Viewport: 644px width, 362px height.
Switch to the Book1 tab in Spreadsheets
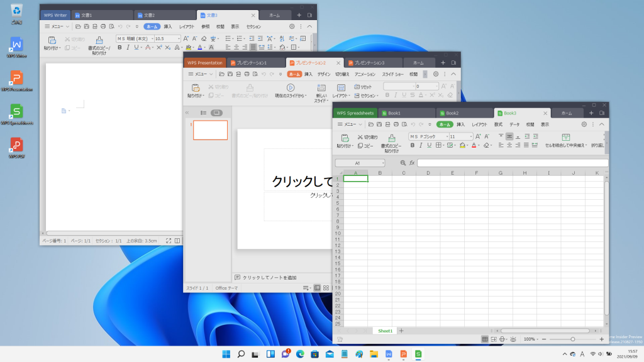click(407, 113)
